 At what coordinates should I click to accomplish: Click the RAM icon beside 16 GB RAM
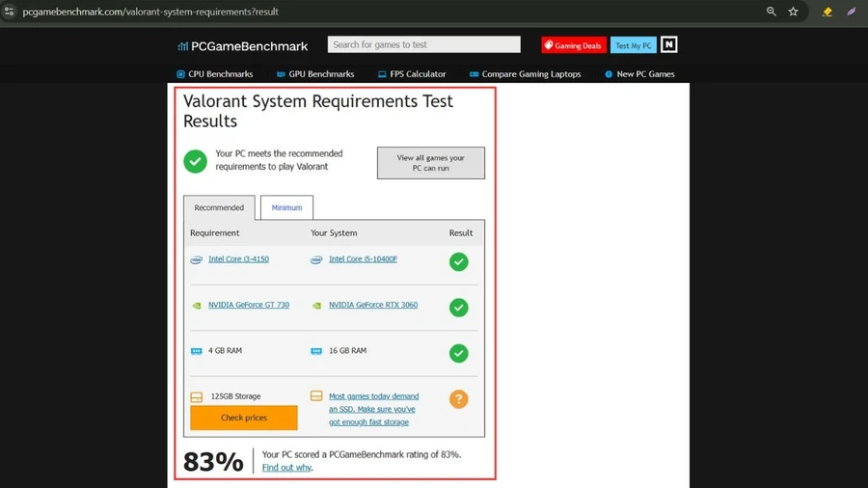pos(316,351)
